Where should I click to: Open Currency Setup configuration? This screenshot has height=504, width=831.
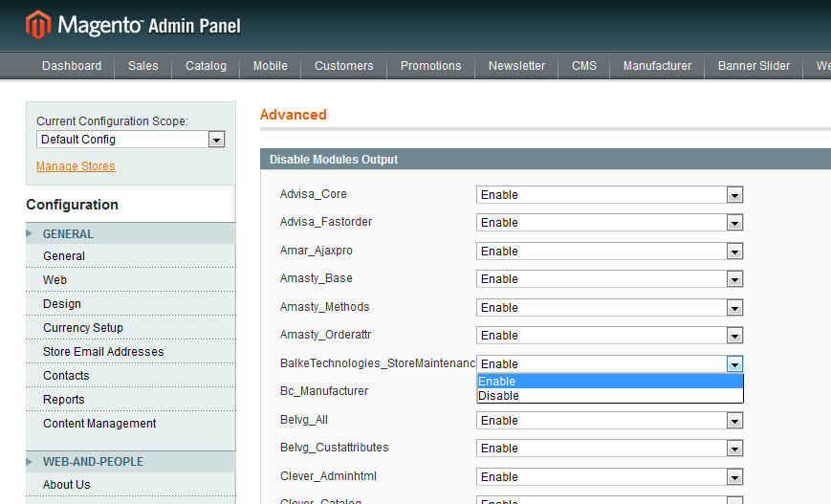coord(83,328)
